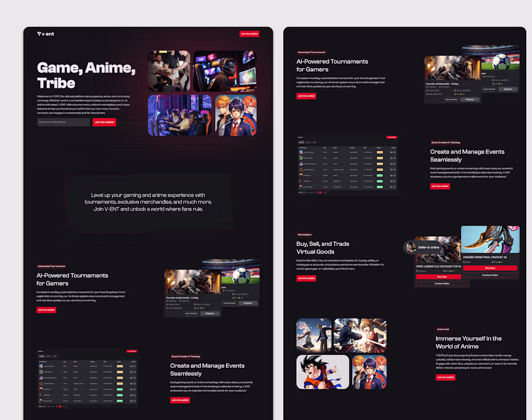Toggle the yellow pending badge on first event row
The height and width of the screenshot is (420, 532).
point(120,366)
